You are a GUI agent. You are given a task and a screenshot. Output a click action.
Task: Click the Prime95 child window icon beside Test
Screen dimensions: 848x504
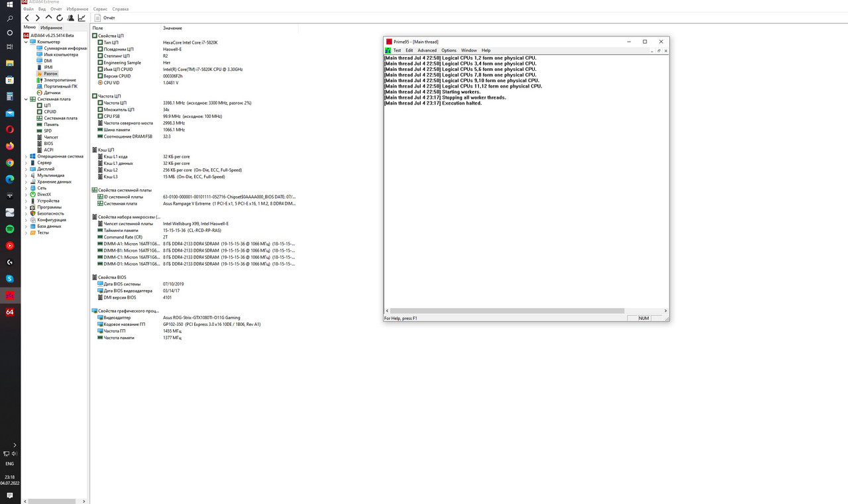click(x=388, y=50)
